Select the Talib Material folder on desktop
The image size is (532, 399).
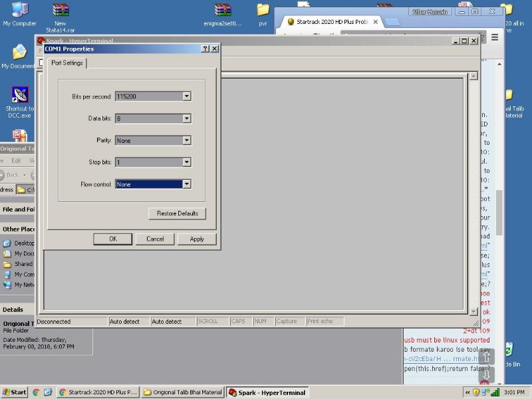point(514,104)
